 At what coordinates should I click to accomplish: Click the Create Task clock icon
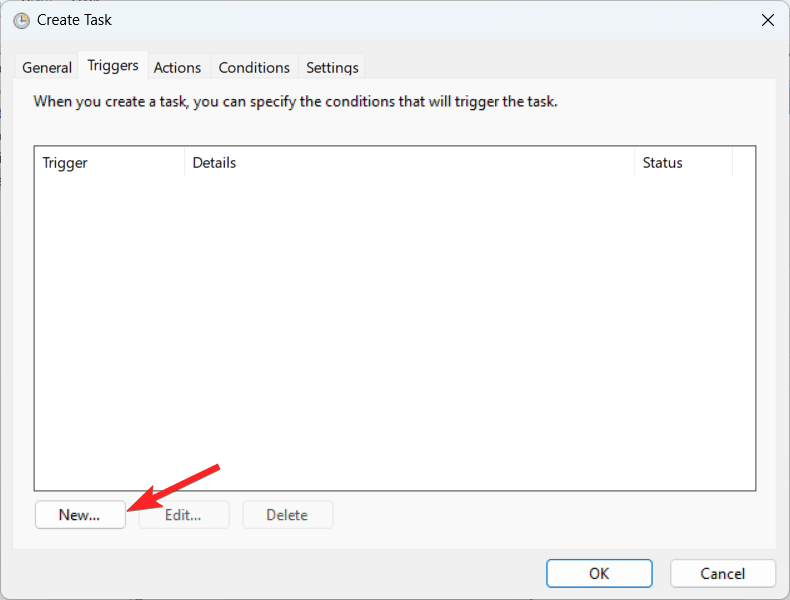[21, 20]
